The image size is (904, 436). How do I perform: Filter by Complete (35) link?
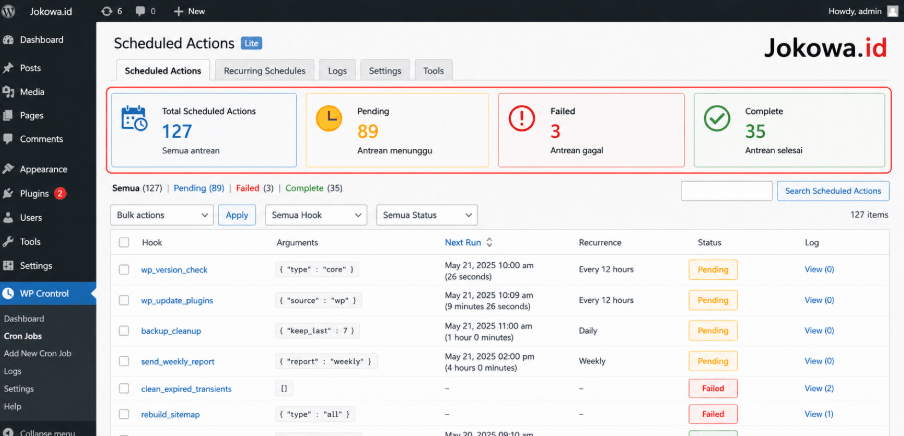point(314,188)
